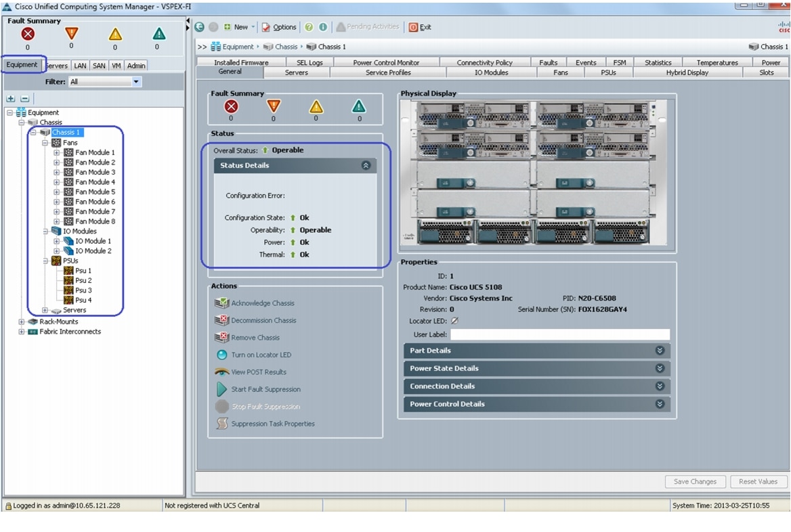Image resolution: width=791 pixels, height=532 pixels.
Task: Click the View POST Results icon
Action: 221,372
